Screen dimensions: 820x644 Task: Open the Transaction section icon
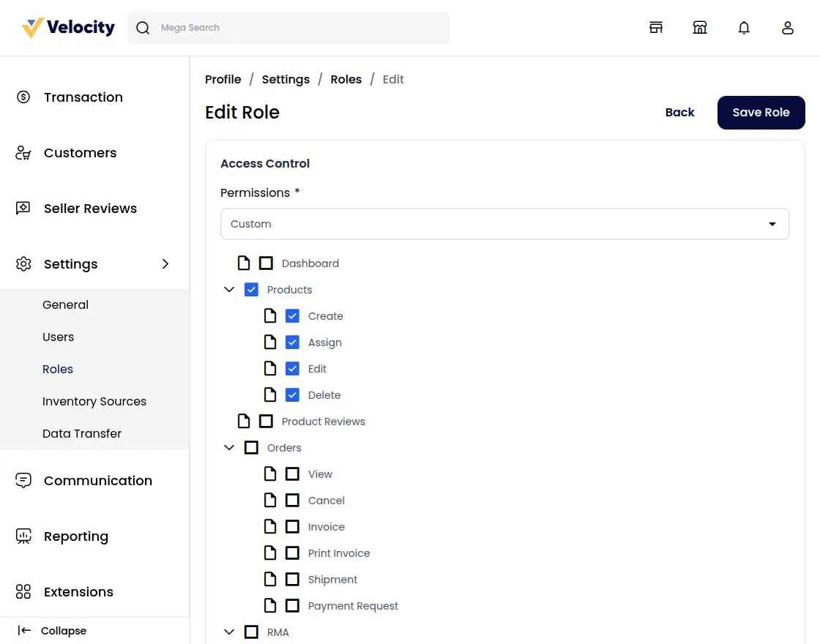tap(23, 97)
